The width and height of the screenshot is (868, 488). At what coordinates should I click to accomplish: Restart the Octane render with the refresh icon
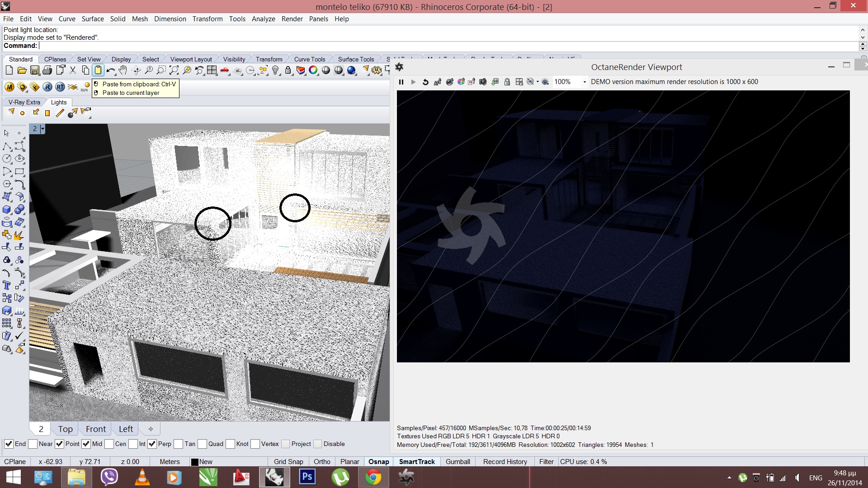click(x=425, y=82)
